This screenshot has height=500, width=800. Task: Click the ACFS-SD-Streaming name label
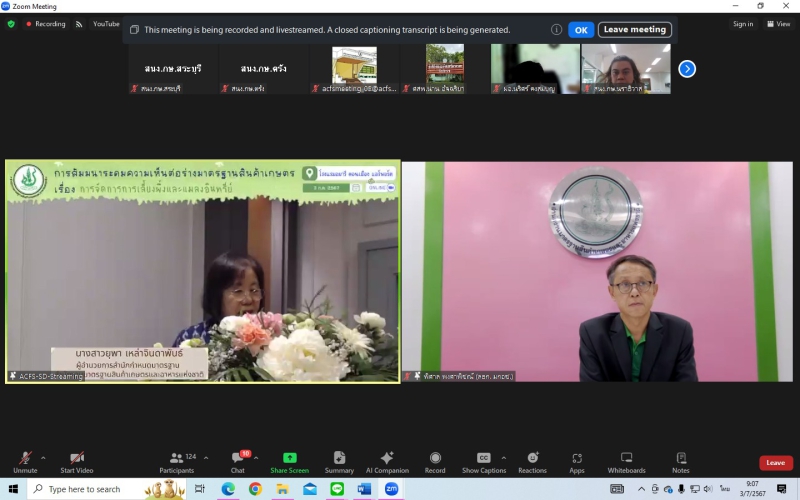tap(46, 376)
